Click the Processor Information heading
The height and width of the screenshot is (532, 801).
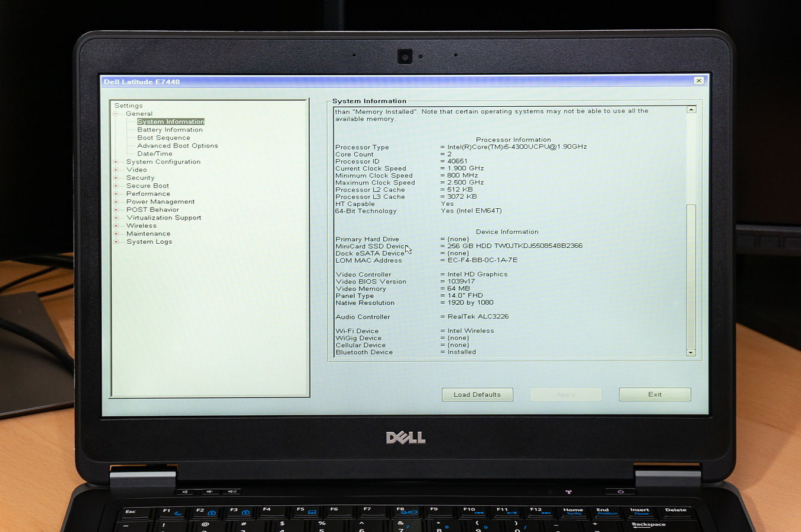click(x=513, y=140)
